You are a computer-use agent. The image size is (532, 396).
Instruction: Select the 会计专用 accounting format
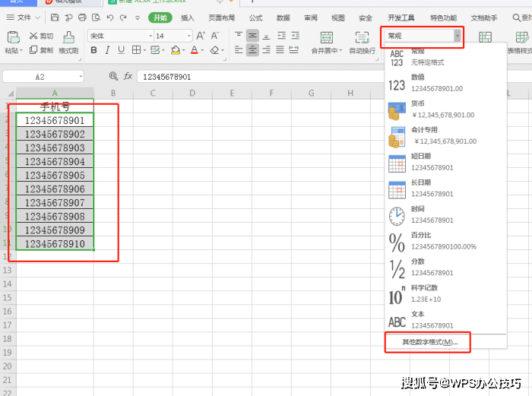pos(446,136)
